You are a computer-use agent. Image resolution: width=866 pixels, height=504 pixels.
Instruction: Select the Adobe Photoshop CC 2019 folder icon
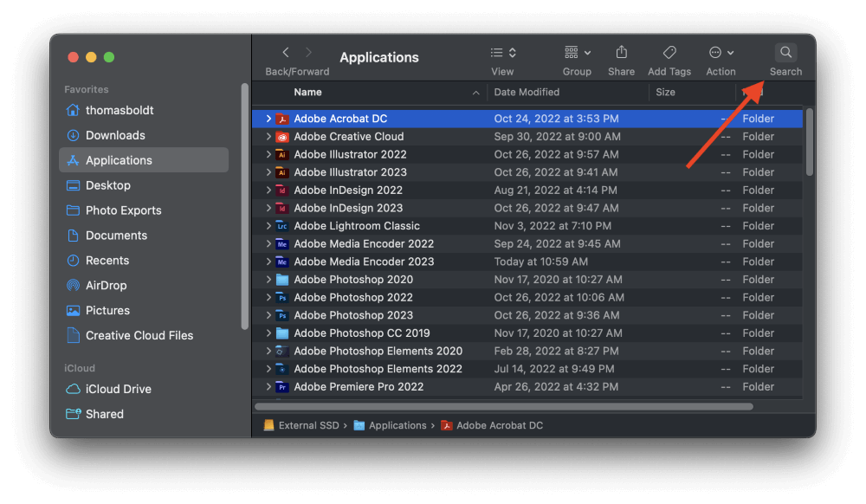pos(282,333)
